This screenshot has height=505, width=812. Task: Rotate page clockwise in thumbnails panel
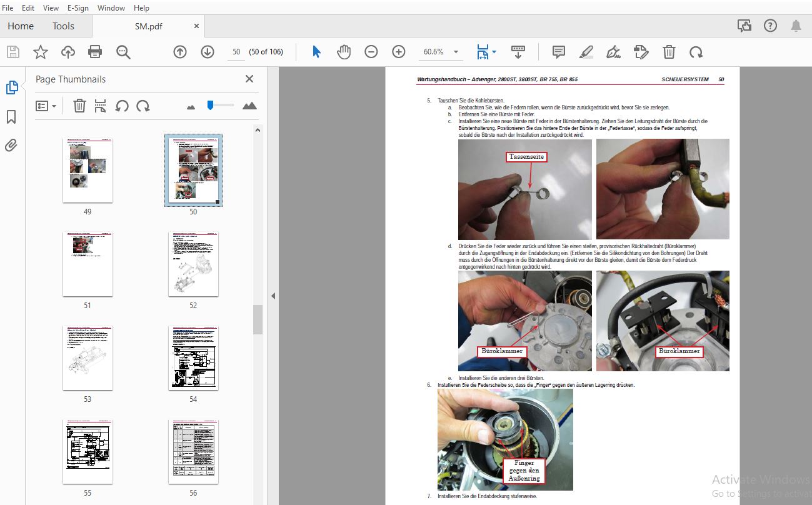tap(143, 106)
